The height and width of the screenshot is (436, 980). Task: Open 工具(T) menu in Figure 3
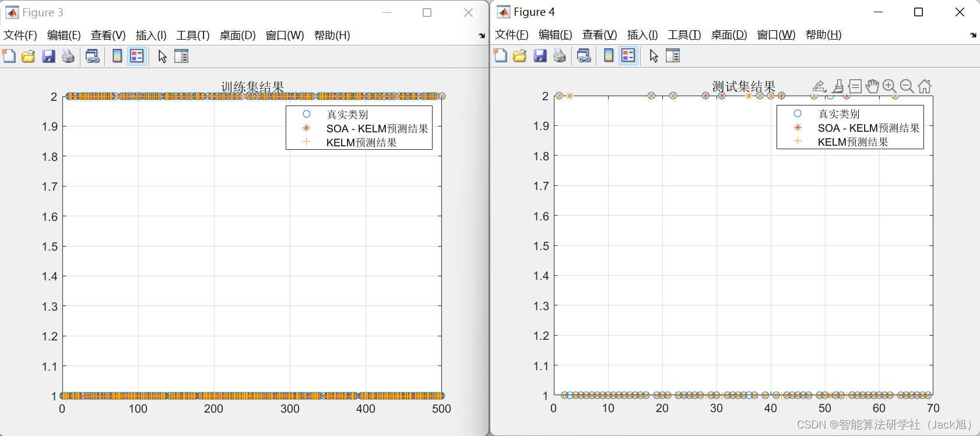click(x=193, y=35)
